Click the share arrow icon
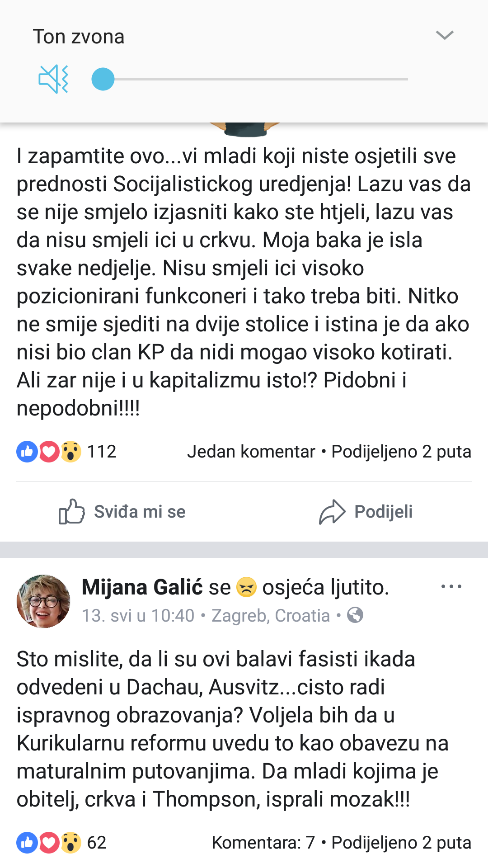Screen dimensions: 488x868 pyautogui.click(x=332, y=512)
